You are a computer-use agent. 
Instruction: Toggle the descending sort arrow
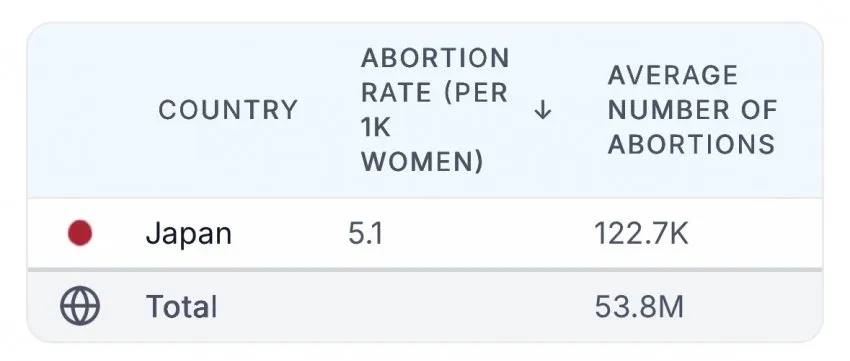tap(543, 111)
